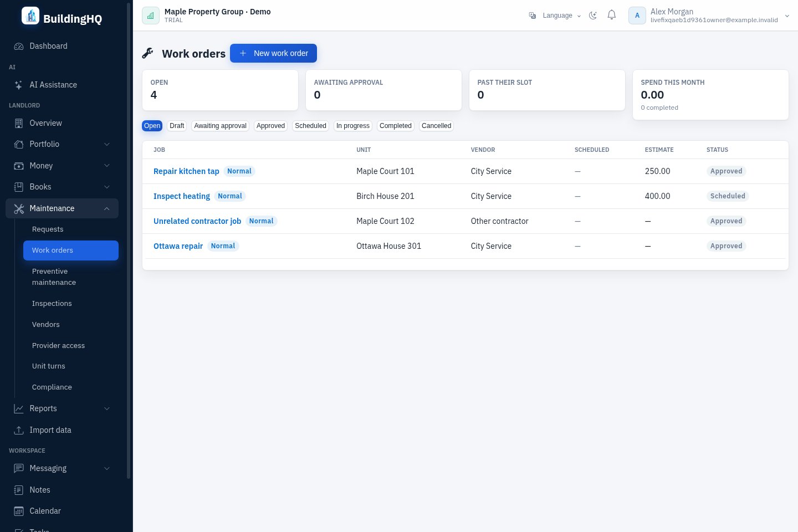
Task: Open the Repair kitchen tap job
Action: tap(186, 171)
